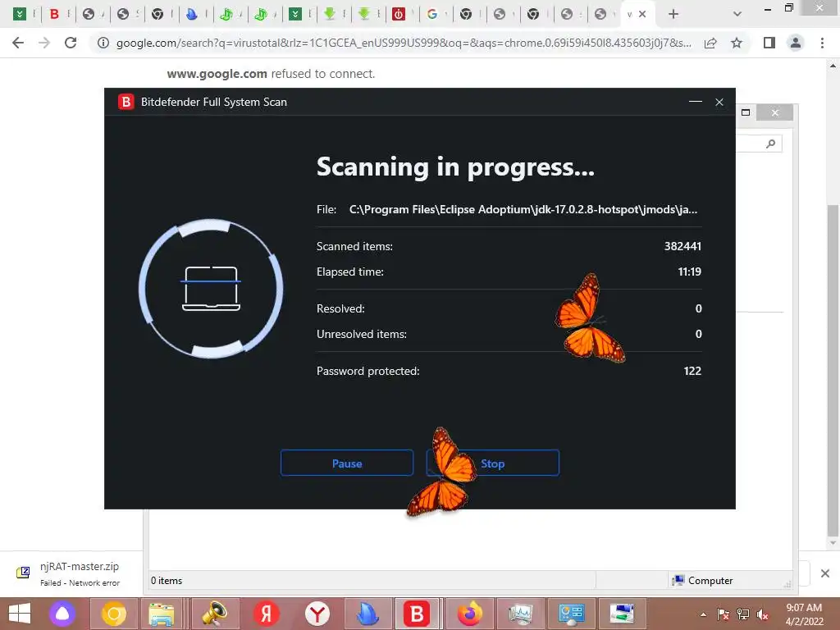This screenshot has width=840, height=630.
Task: Click the Bitdefender logo in the scan title bar
Action: [126, 102]
